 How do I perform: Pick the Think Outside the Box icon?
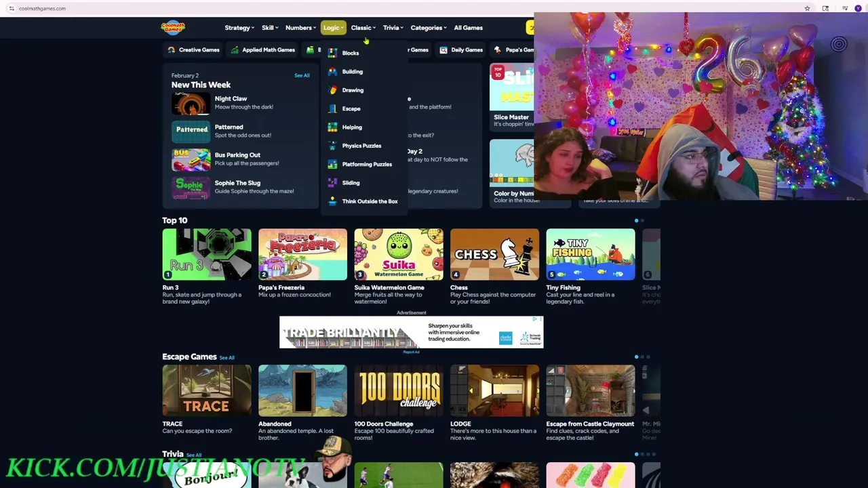coord(332,201)
